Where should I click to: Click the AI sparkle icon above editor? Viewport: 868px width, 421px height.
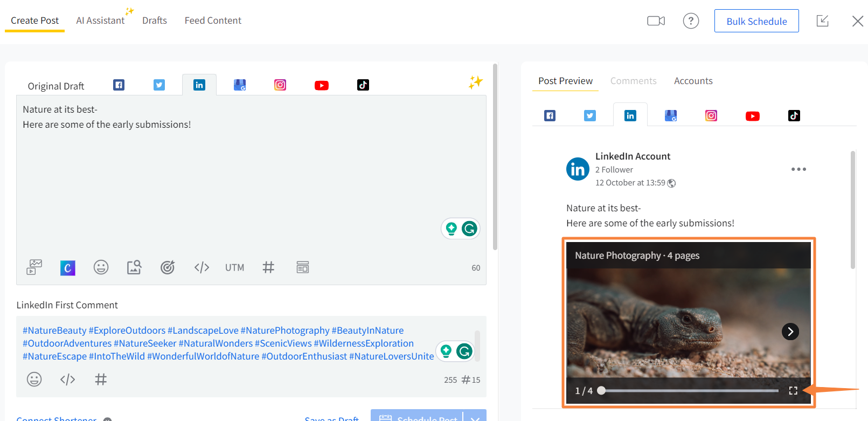pos(475,82)
